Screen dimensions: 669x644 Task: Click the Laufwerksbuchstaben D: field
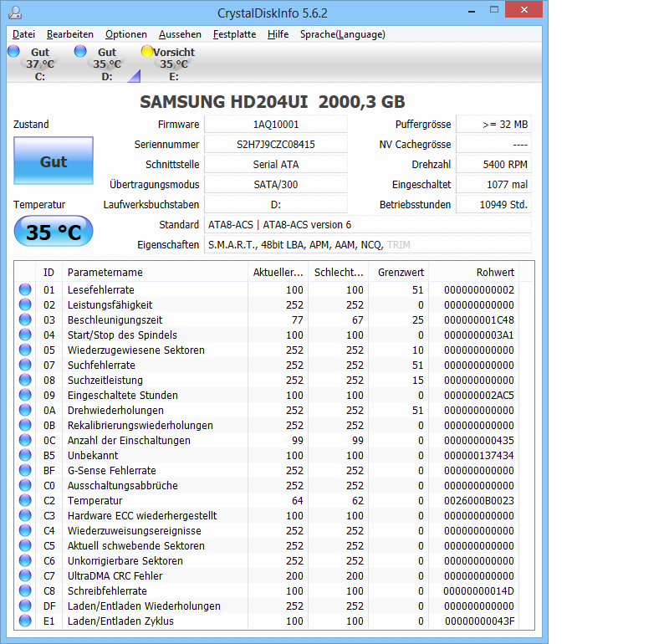276,204
